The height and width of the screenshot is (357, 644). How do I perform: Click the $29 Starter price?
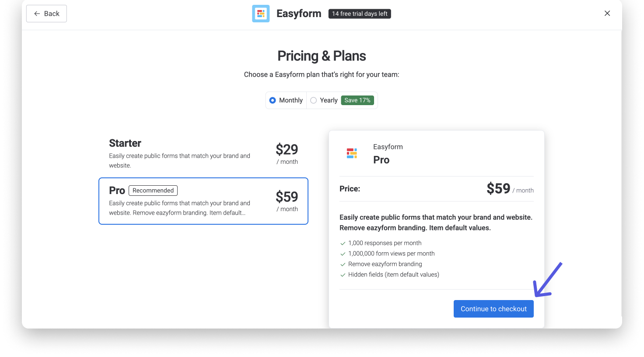point(287,150)
